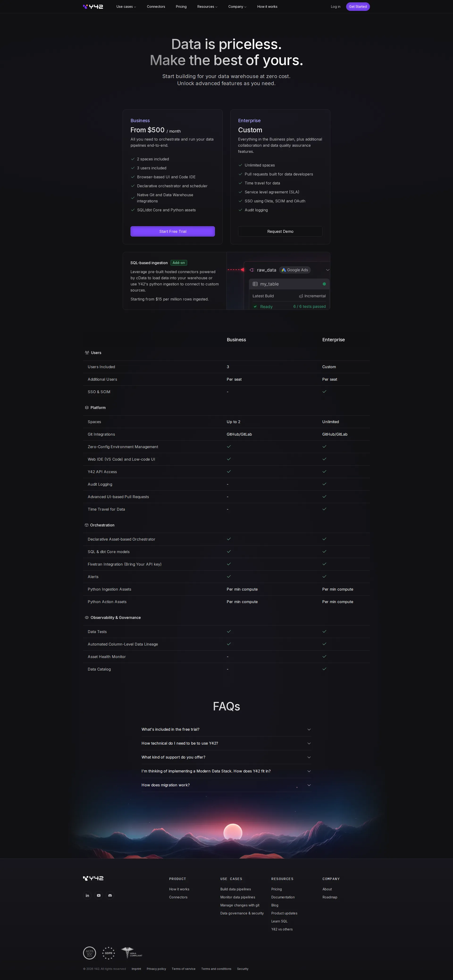This screenshot has width=453, height=980.
Task: Click the green status dot on my_table
Action: point(324,284)
